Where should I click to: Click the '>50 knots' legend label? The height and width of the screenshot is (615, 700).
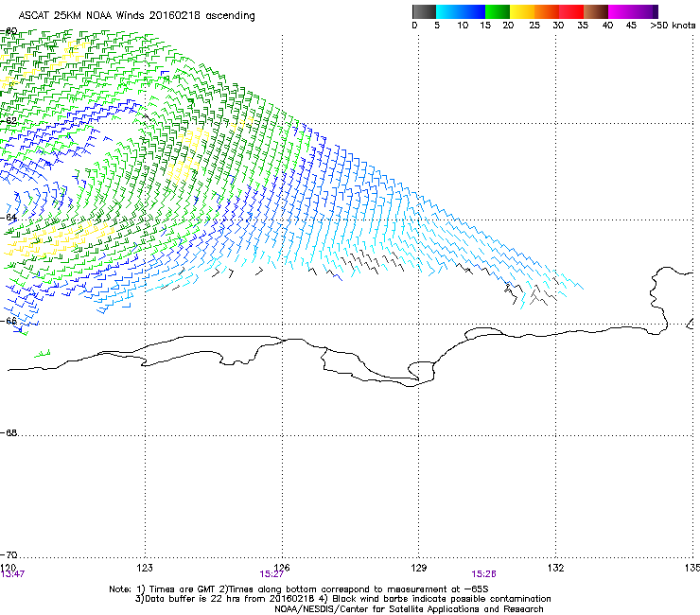(673, 26)
